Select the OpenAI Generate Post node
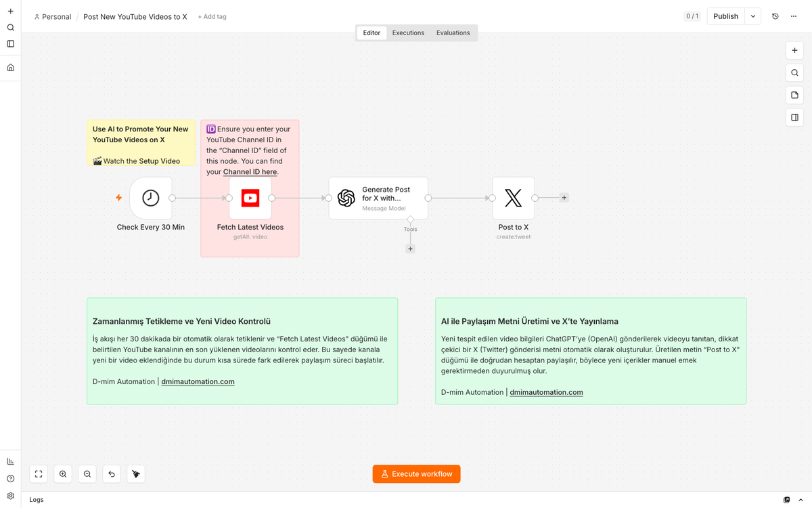 coord(378,198)
